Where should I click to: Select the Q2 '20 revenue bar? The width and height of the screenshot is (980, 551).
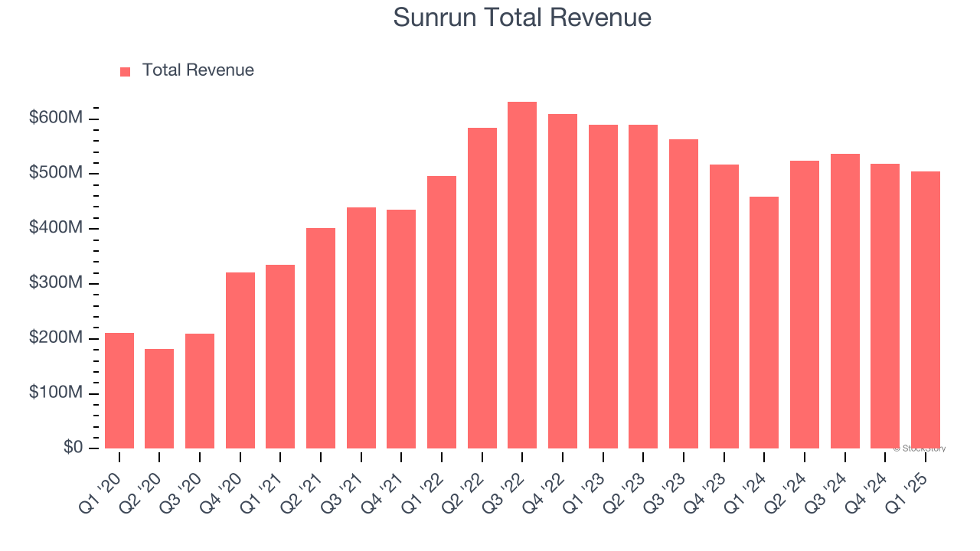(x=159, y=399)
